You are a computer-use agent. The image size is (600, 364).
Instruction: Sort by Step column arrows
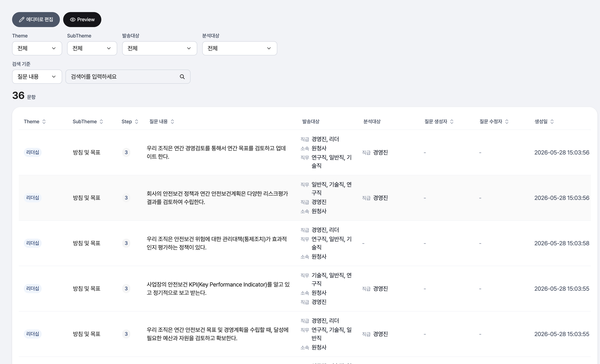[x=137, y=122]
